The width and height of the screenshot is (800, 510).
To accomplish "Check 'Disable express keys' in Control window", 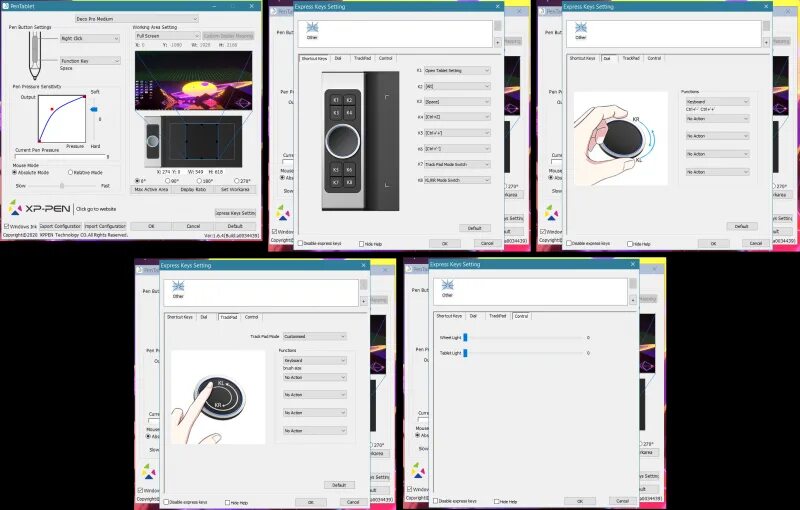I will pos(435,501).
